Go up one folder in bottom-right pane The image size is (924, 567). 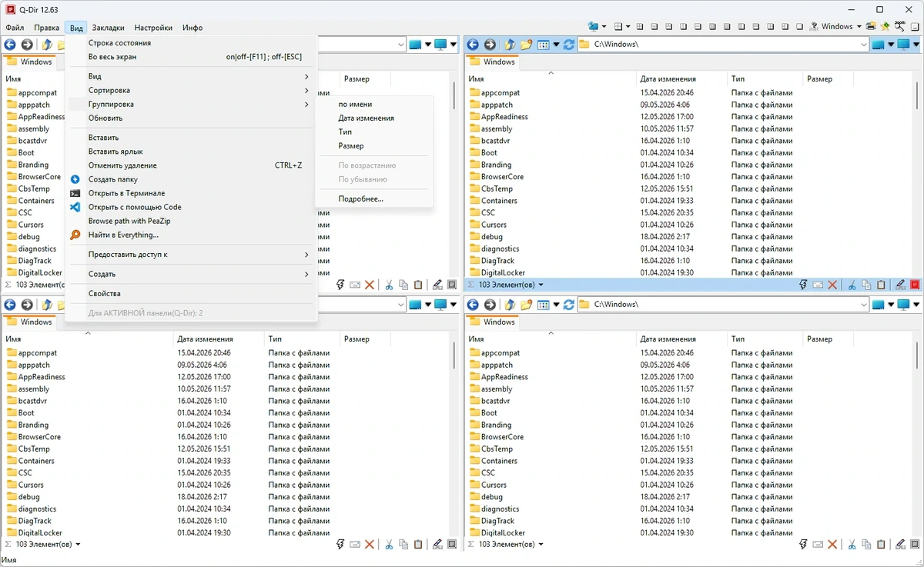coord(510,305)
